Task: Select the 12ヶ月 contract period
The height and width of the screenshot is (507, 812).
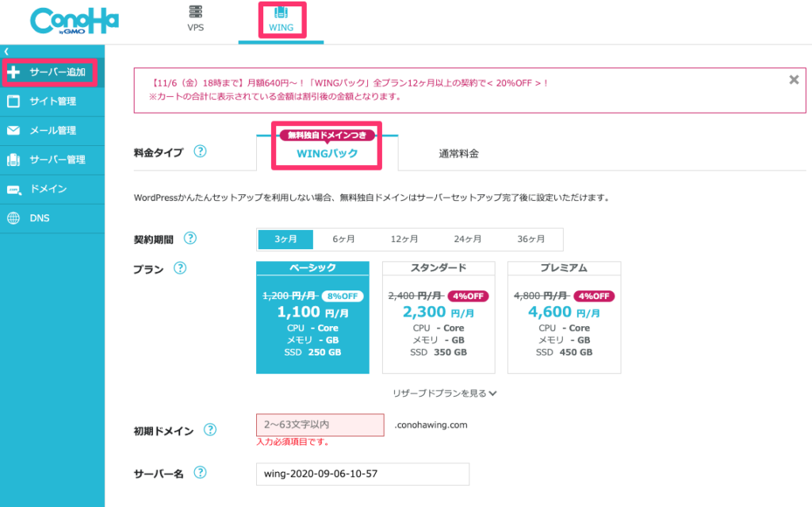Action: click(404, 239)
